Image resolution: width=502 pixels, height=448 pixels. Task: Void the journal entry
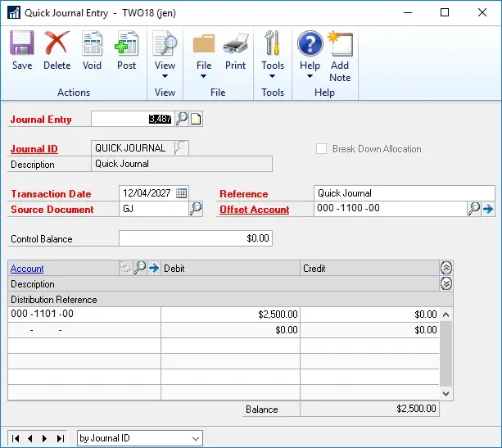tap(92, 51)
